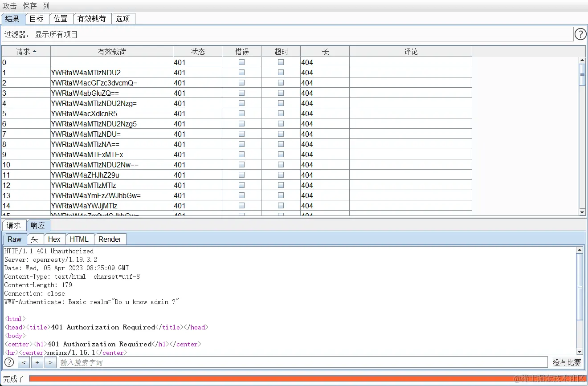The width and height of the screenshot is (588, 386).
Task: Select the Hex view tab
Action: (54, 239)
